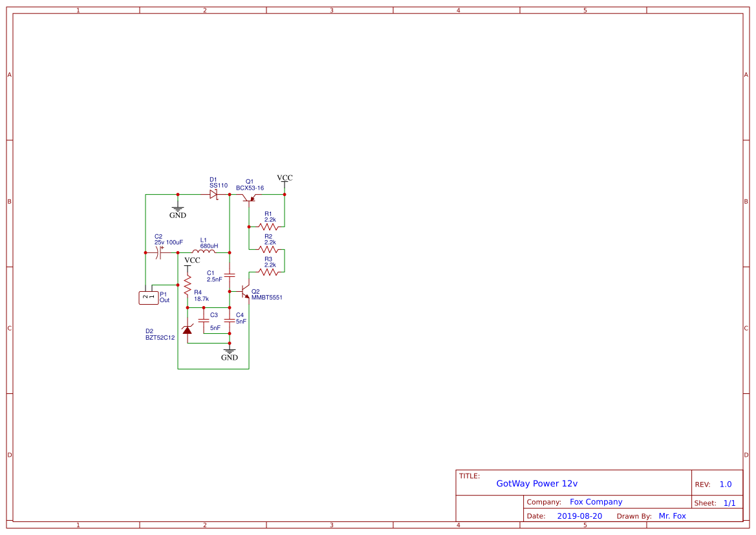This screenshot has height=535, width=756.
Task: Click the revision value 1.0
Action: (x=726, y=485)
